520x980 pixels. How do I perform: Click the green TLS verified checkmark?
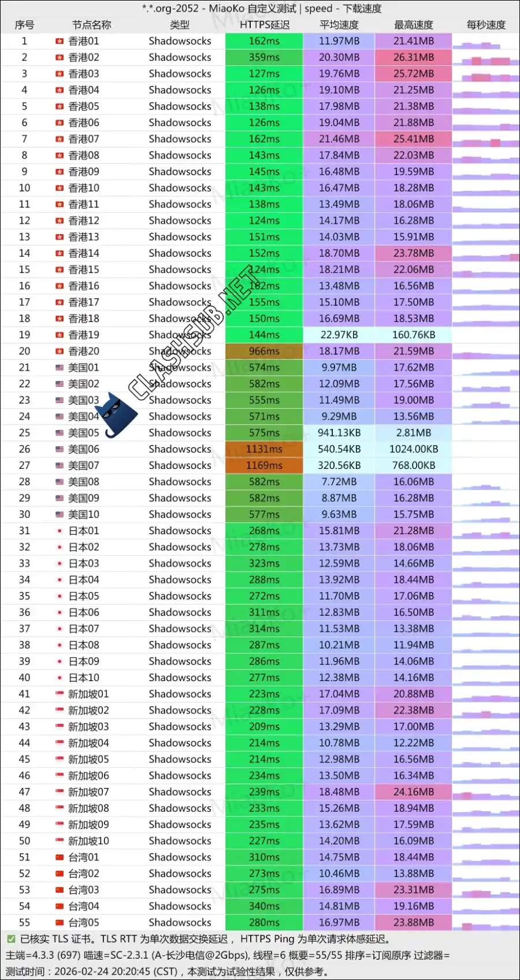pyautogui.click(x=11, y=939)
